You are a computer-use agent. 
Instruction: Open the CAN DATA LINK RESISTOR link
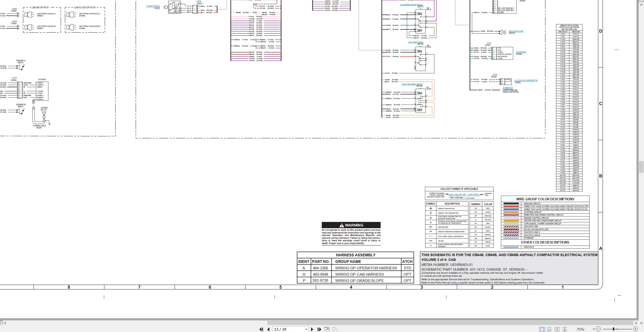[526, 81]
